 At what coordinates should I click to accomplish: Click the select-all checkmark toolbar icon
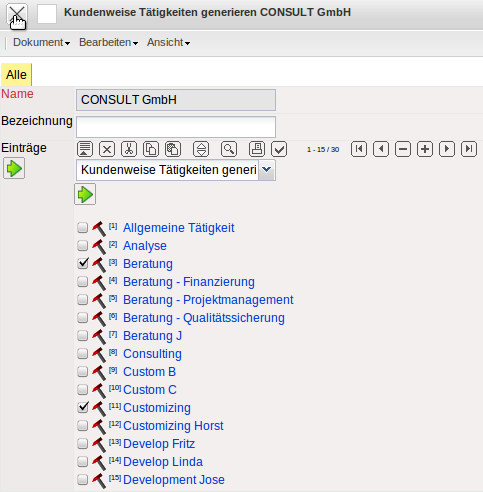[x=279, y=149]
